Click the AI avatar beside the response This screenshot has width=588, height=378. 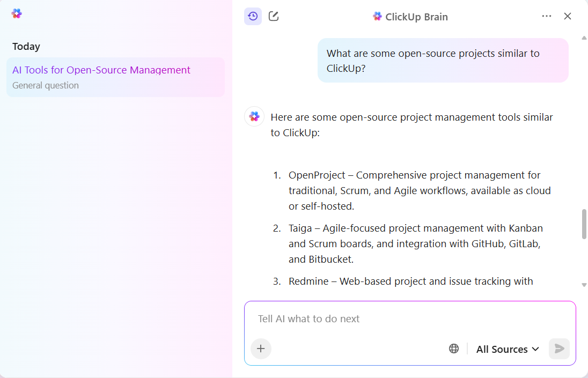[x=254, y=116]
